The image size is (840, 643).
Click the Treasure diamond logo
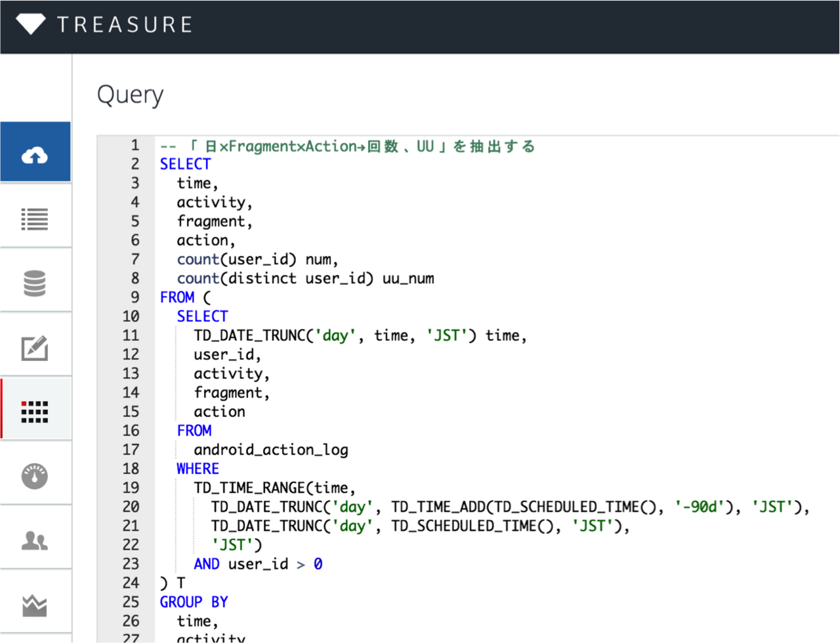point(31,24)
